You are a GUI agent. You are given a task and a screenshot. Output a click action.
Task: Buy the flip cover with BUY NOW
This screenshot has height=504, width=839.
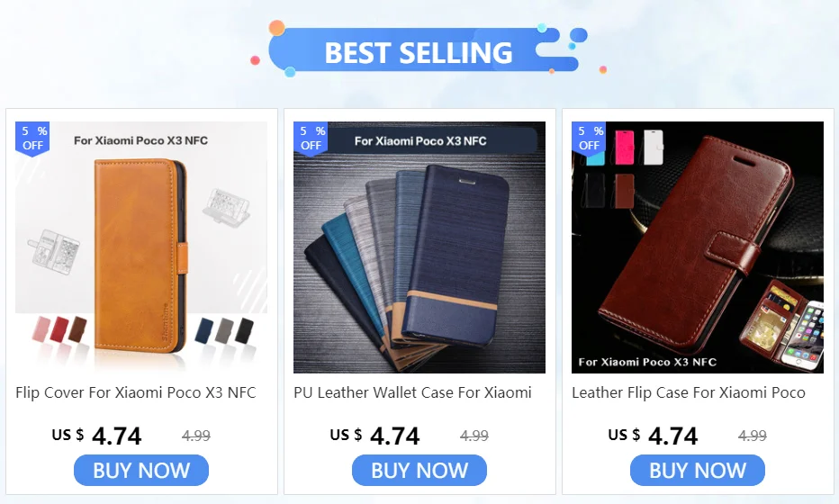point(141,471)
